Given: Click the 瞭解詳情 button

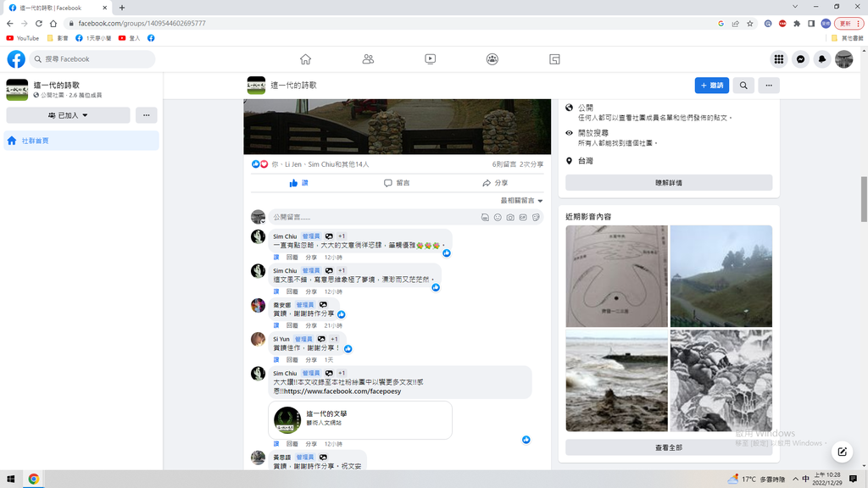Looking at the screenshot, I should [x=669, y=182].
